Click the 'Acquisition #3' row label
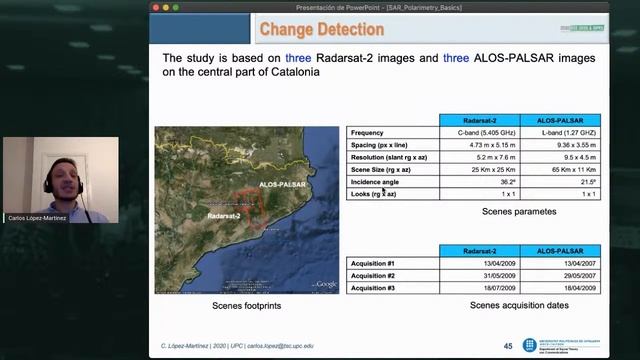Screen dimensions: 640x360 pos(372,288)
